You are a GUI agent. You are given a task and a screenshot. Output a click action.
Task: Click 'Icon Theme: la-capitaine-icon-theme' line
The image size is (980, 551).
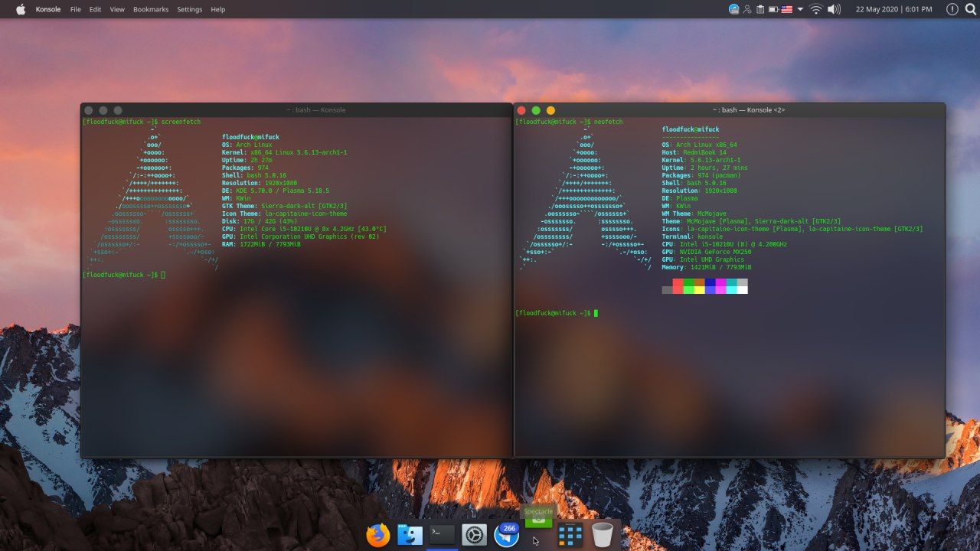coord(284,214)
